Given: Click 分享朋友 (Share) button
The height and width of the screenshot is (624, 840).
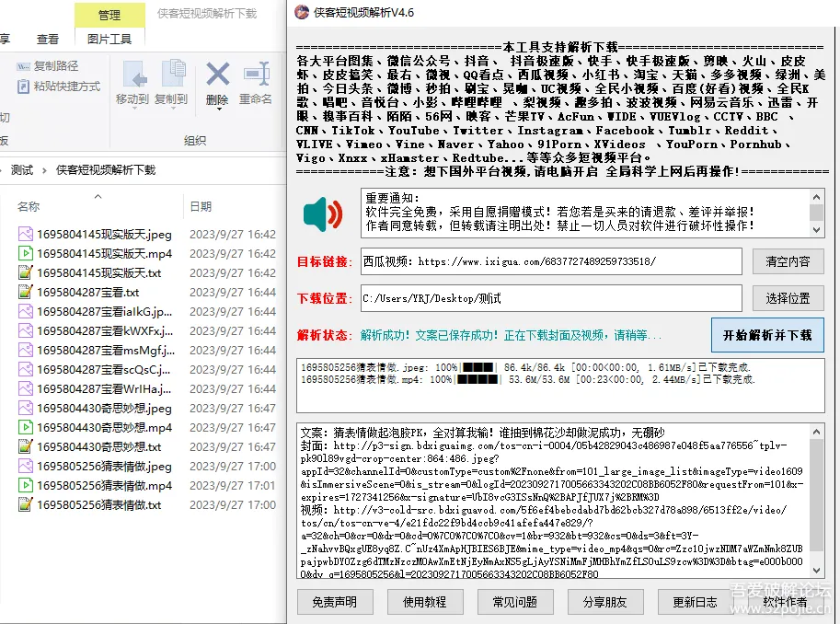Looking at the screenshot, I should click(x=604, y=602).
